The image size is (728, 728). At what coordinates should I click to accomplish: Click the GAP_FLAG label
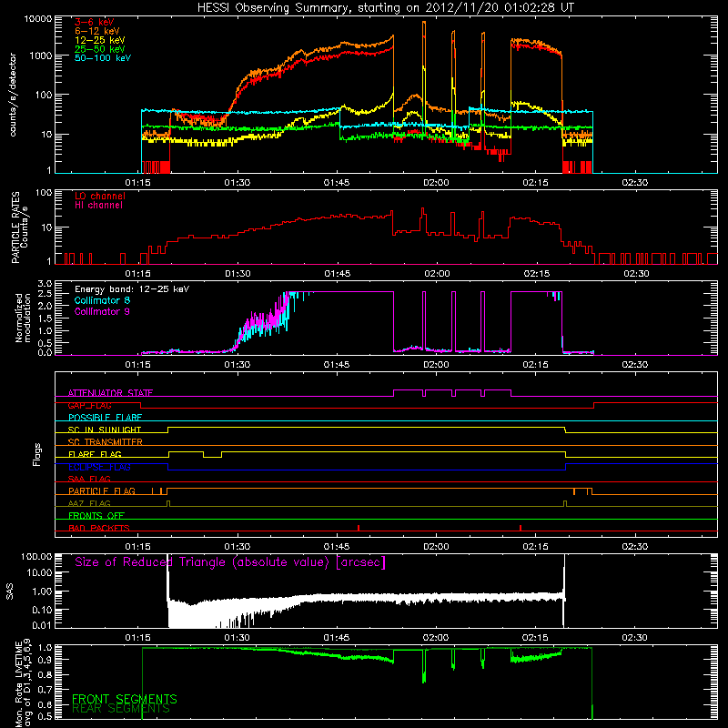pyautogui.click(x=89, y=405)
